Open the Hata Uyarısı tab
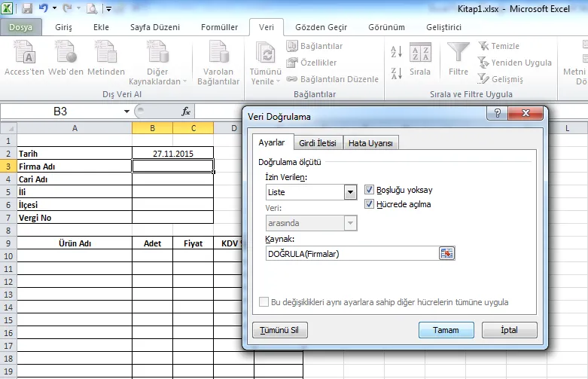The width and height of the screenshot is (588, 379). pos(372,143)
